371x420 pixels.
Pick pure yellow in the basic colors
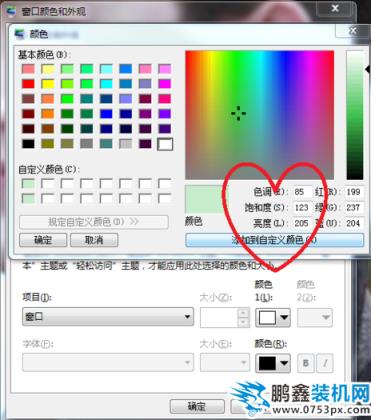click(x=48, y=84)
